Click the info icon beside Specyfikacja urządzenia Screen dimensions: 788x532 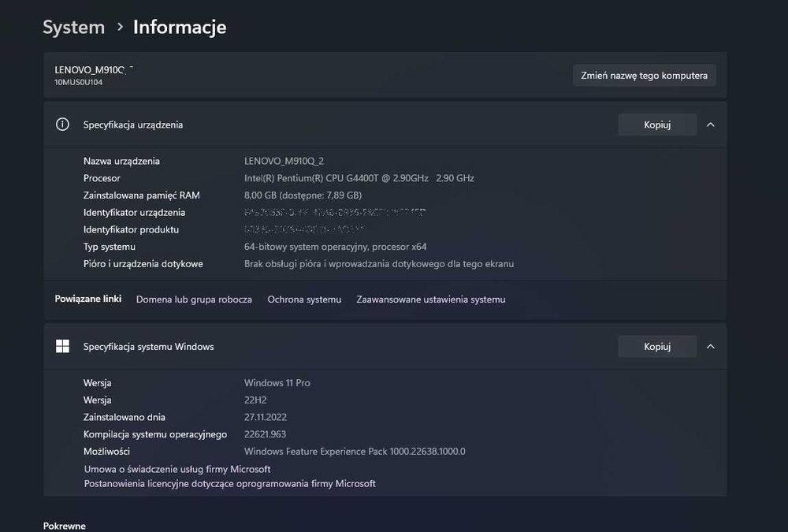[62, 125]
